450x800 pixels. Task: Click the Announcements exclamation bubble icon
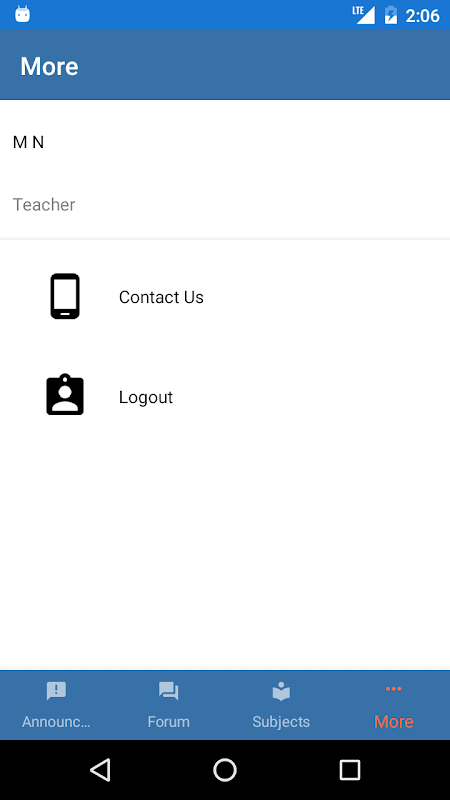(56, 691)
